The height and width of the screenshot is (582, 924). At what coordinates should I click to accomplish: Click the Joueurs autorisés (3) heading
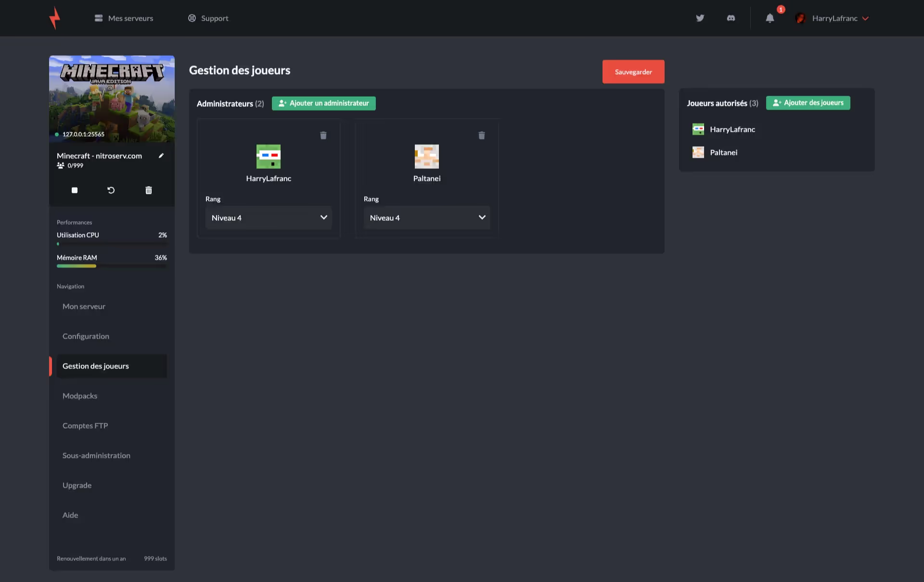point(722,103)
